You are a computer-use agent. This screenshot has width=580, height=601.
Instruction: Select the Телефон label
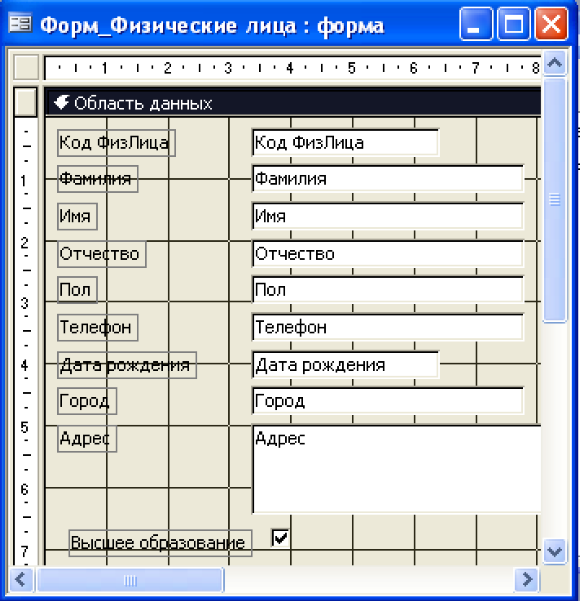98,327
